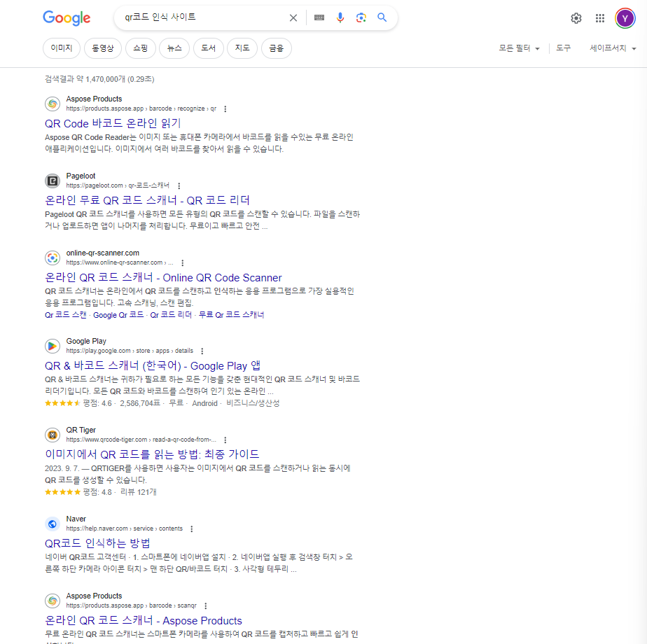Click the QR Tiger favicon
Screen dimensions: 647x644
53,435
